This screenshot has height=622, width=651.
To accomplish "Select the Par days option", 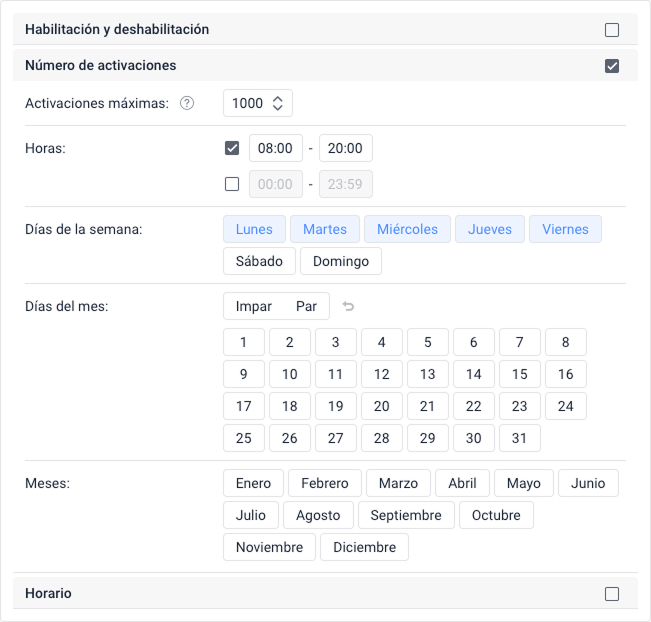I will [x=306, y=307].
